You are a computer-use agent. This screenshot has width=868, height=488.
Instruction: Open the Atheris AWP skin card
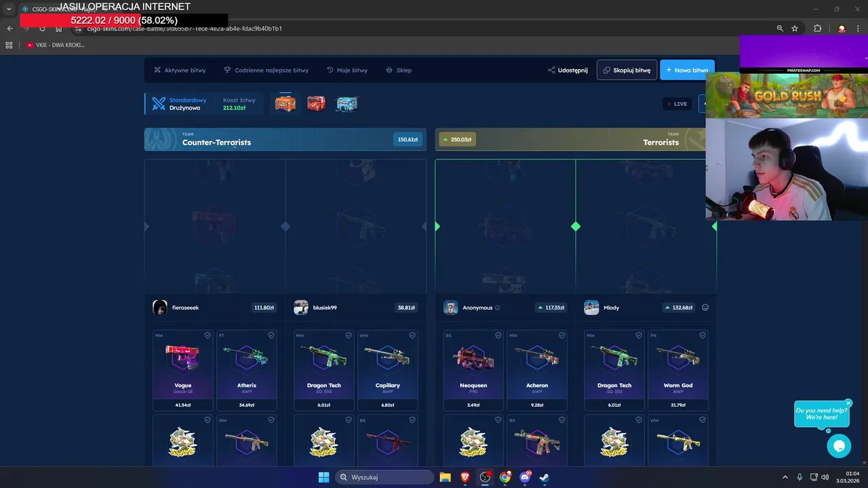pyautogui.click(x=247, y=370)
